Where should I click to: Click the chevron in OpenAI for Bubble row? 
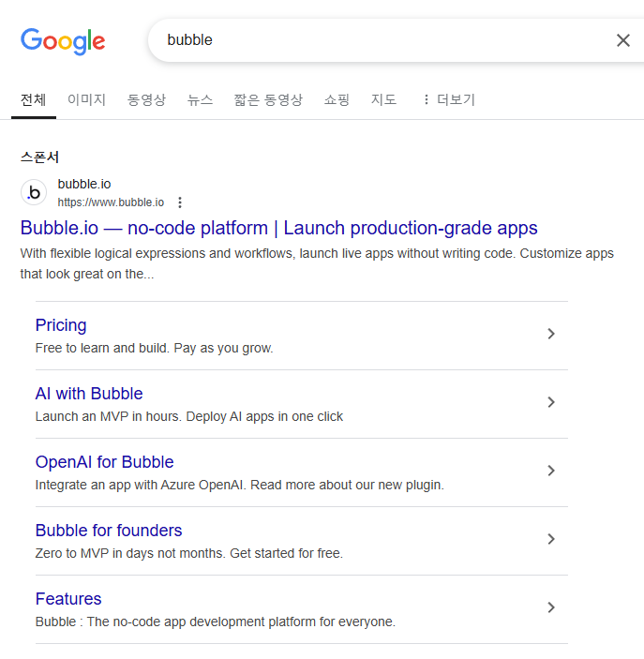pyautogui.click(x=551, y=471)
